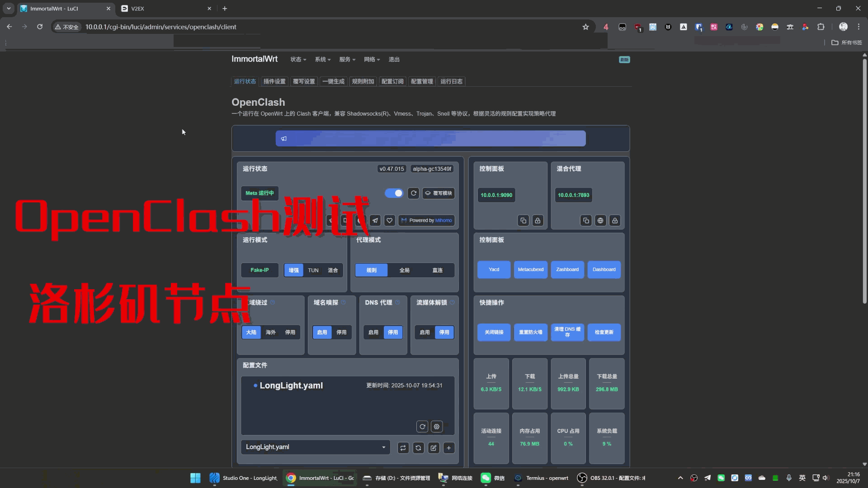This screenshot has height=488, width=868.
Task: Open the Yacd control panel
Action: [493, 269]
